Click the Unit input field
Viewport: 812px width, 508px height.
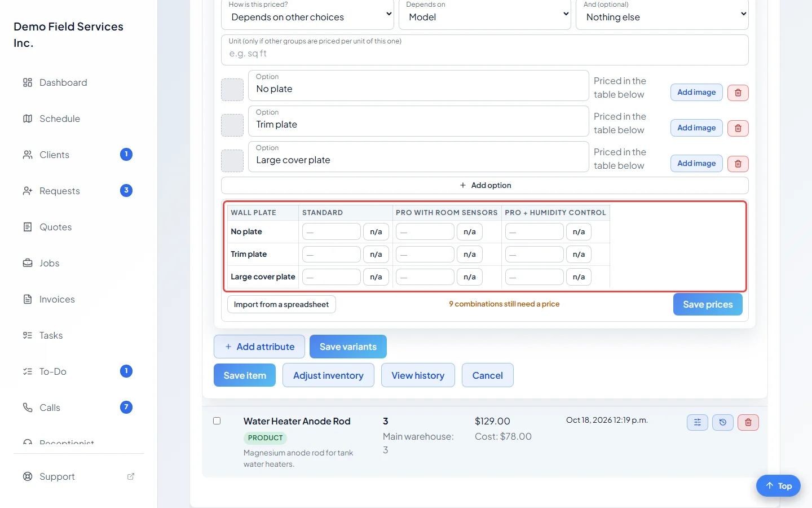[485, 50]
